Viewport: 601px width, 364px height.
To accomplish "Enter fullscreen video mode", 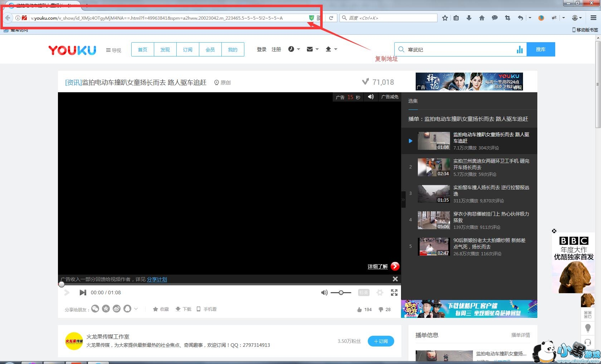I will point(394,292).
